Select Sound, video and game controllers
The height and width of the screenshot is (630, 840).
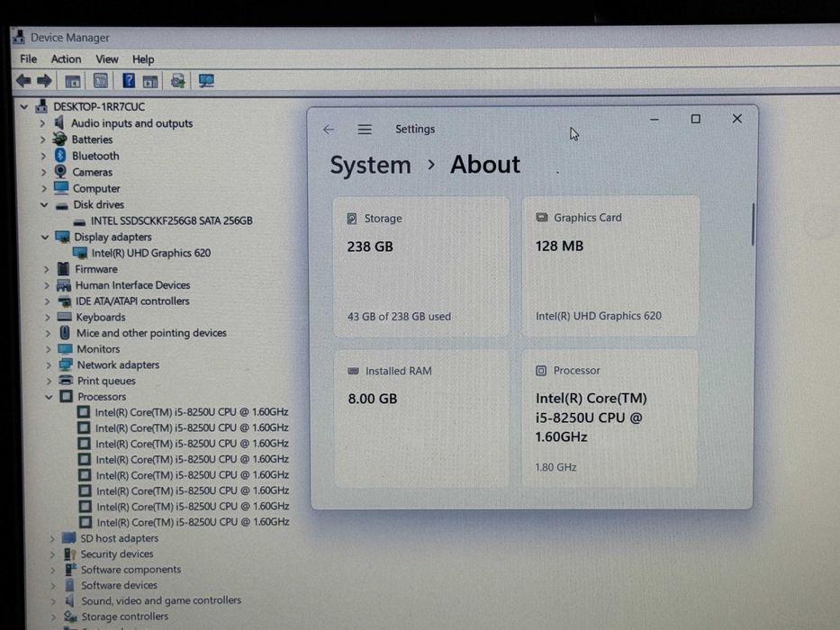click(161, 600)
